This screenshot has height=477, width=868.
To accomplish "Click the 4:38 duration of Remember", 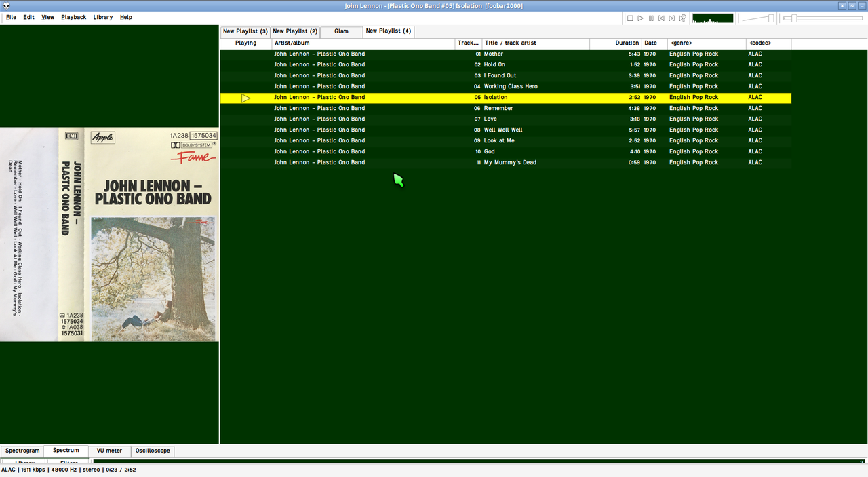I will [x=634, y=109].
